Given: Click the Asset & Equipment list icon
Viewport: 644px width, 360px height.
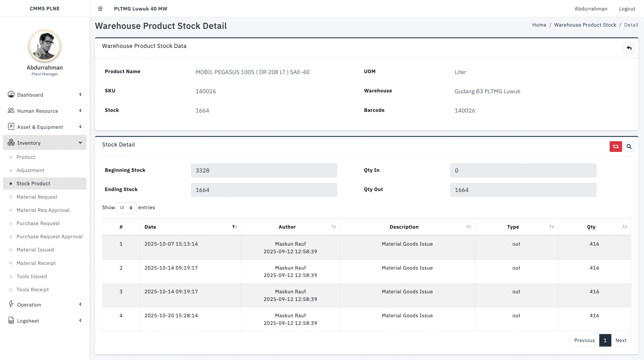Looking at the screenshot, I should tap(11, 127).
